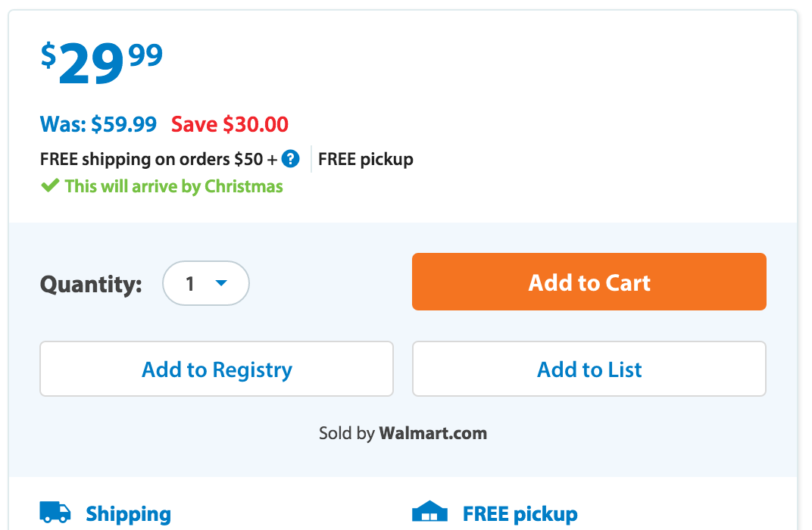Click the green checkmark icon

click(50, 185)
